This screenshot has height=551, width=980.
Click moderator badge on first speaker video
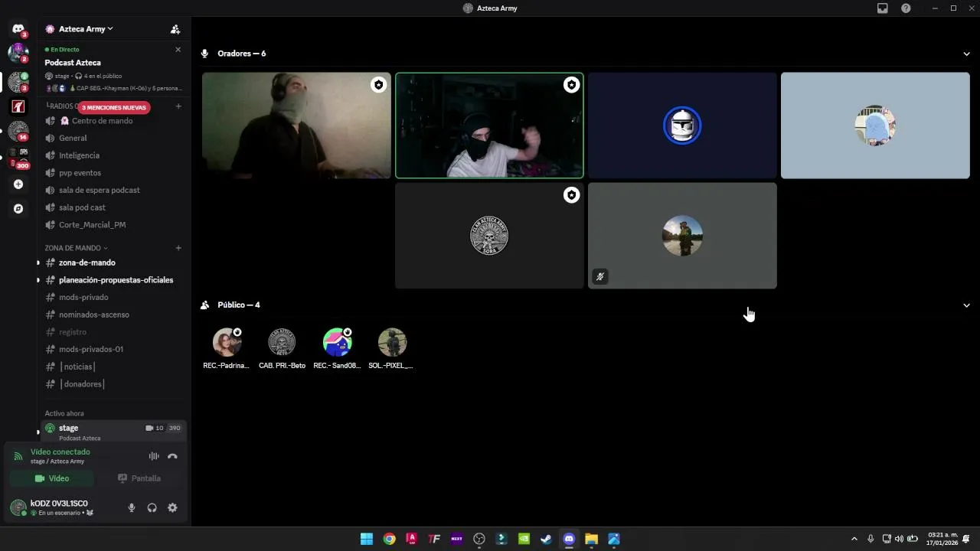378,85
